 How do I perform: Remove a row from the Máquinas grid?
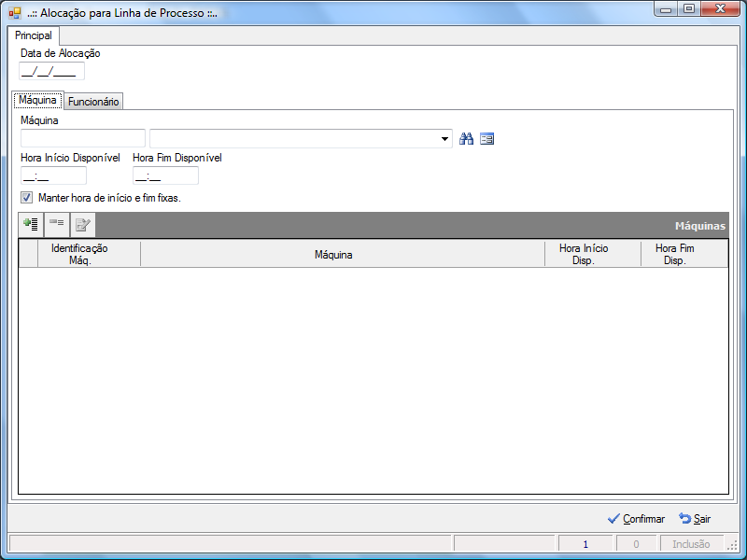57,224
